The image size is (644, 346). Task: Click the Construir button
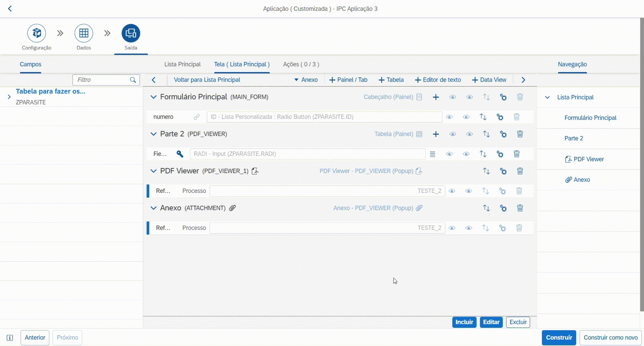(x=559, y=337)
